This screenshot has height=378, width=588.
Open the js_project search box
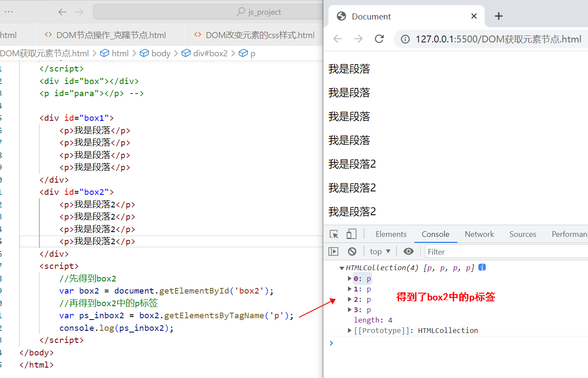(208, 12)
